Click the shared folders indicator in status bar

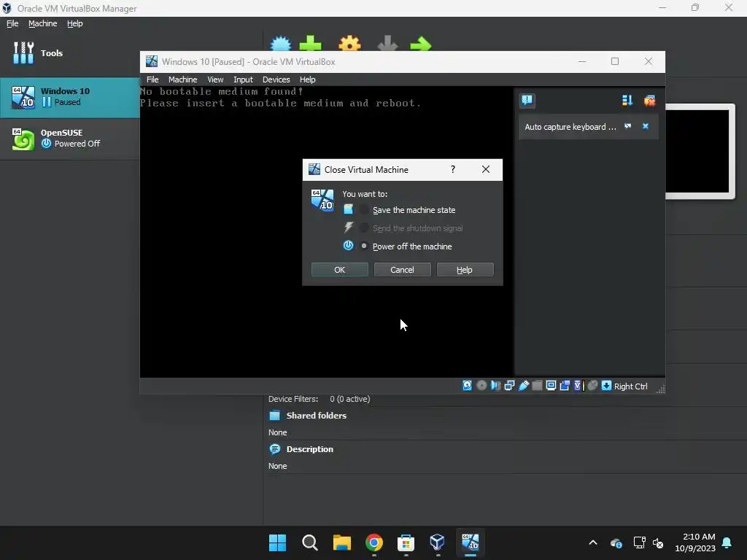pos(537,386)
